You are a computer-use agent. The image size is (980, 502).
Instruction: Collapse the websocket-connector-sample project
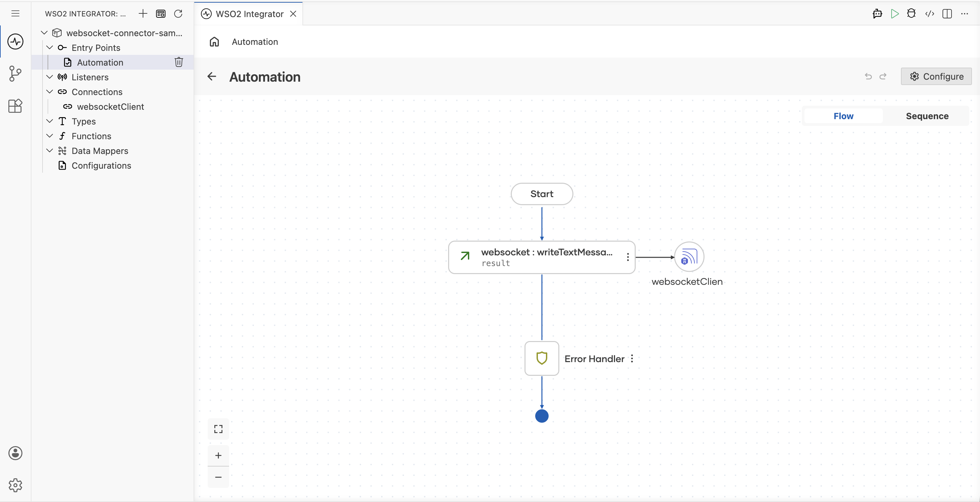point(44,33)
